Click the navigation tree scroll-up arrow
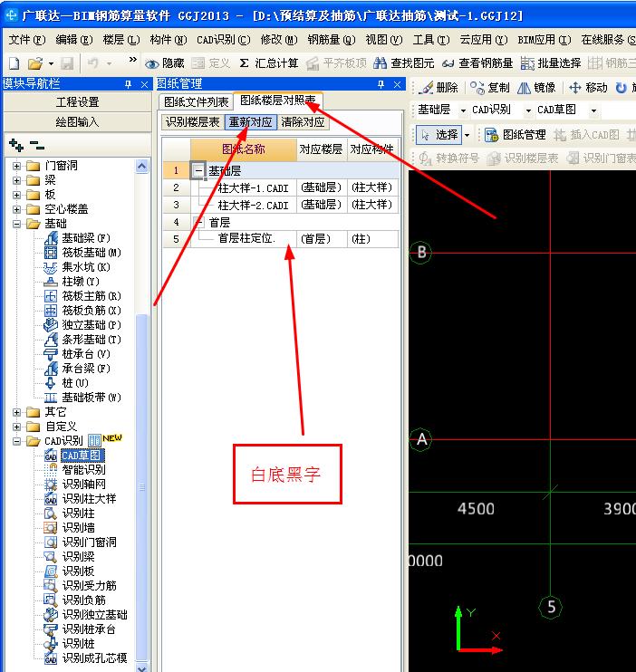636x672 pixels. click(142, 166)
